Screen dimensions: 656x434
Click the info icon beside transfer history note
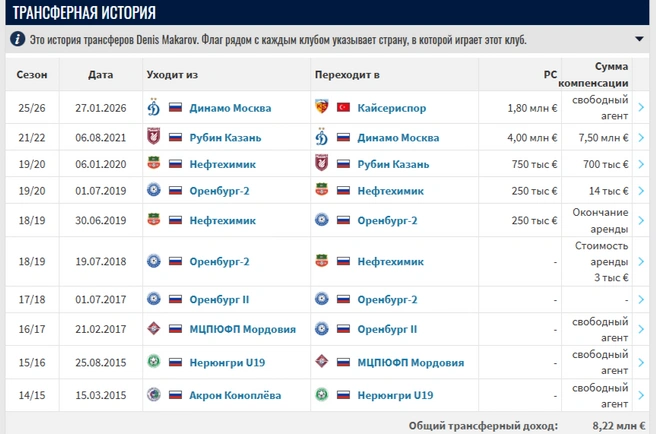coord(17,39)
